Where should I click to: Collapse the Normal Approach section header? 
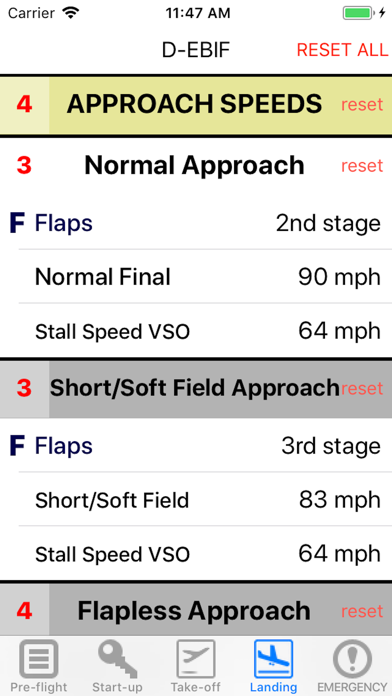click(x=196, y=166)
